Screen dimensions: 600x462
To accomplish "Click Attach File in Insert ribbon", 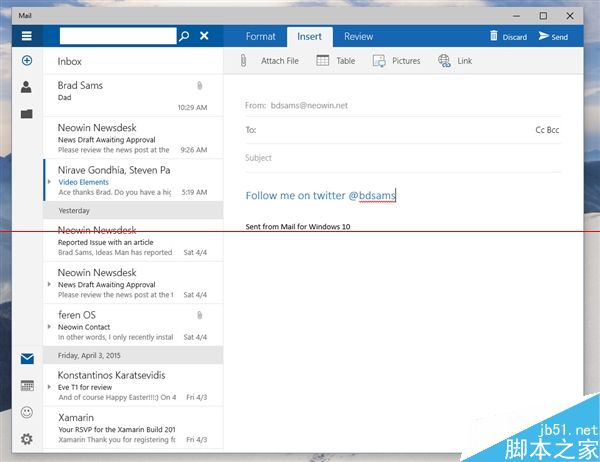I will (x=269, y=61).
